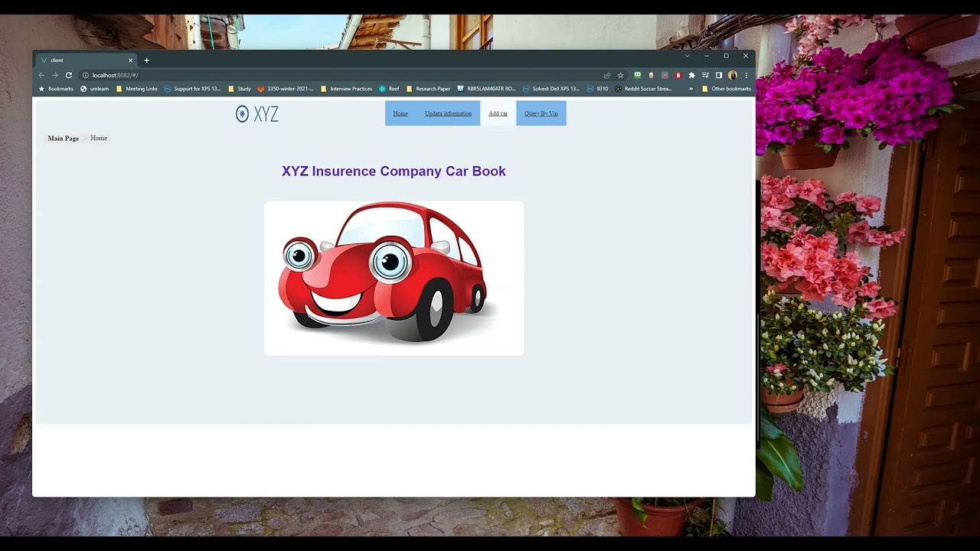Open the RBR5LAM40ATR bookmark

click(486, 89)
